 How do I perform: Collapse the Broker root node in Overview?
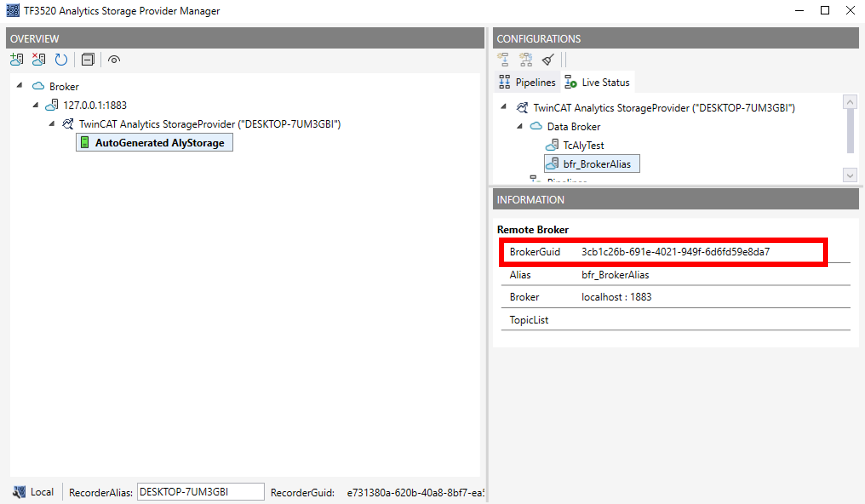coord(20,85)
